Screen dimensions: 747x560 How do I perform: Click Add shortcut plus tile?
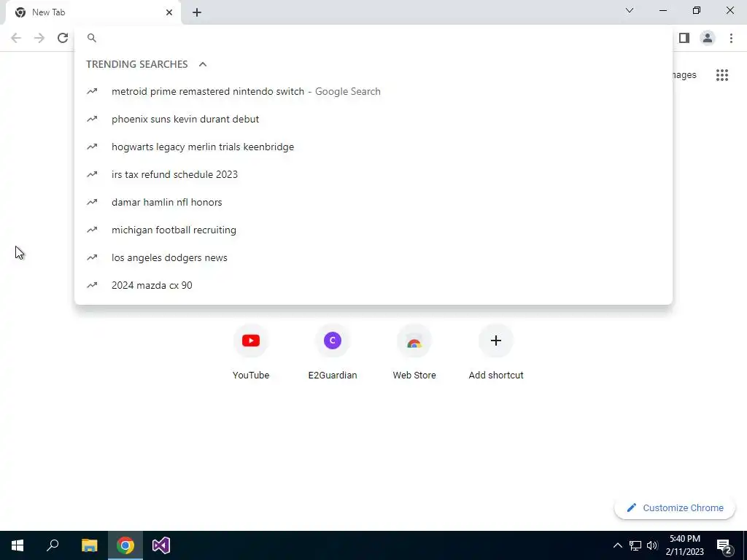click(496, 352)
